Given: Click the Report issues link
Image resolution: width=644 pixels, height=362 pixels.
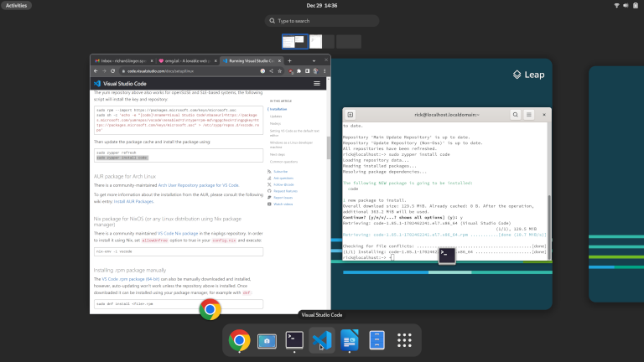Looking at the screenshot, I should coord(283,198).
